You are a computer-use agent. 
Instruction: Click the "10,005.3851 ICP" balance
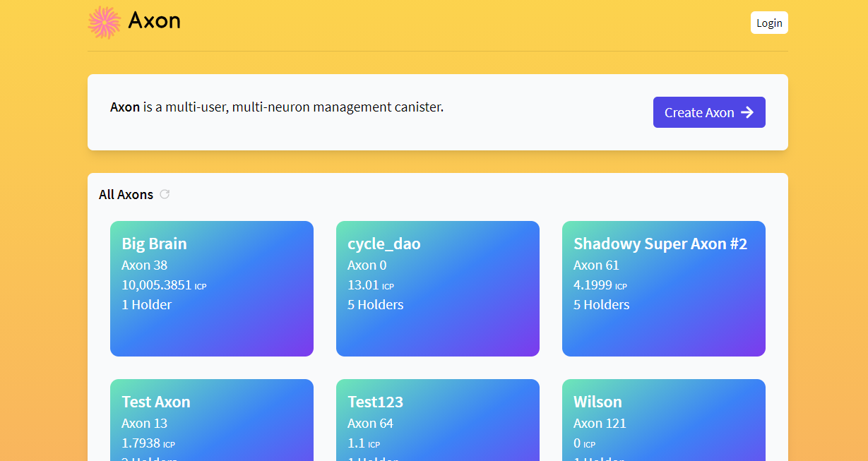click(x=164, y=285)
